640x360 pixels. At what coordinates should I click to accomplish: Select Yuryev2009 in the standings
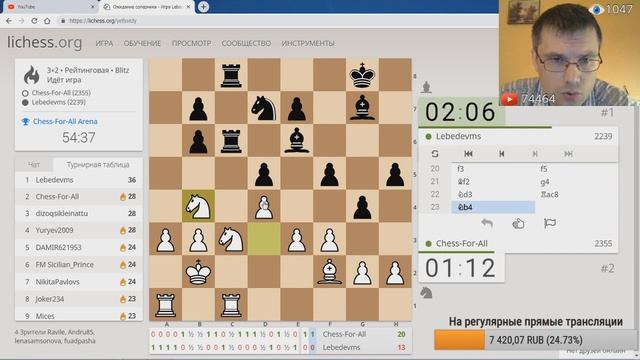coord(79,230)
